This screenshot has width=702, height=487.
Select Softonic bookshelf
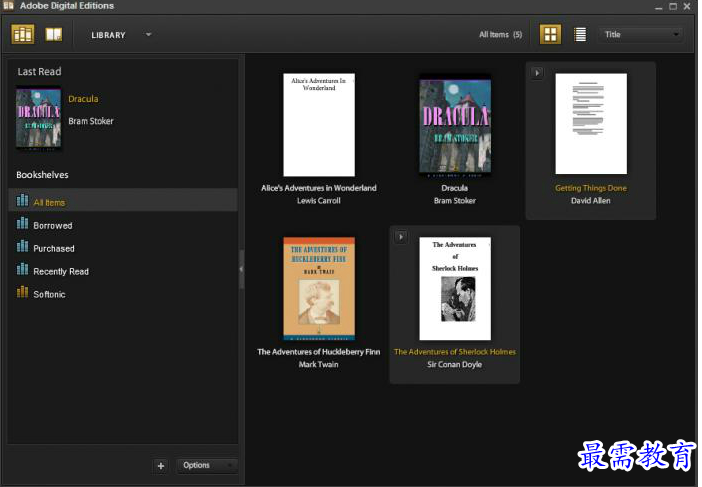tap(123, 294)
